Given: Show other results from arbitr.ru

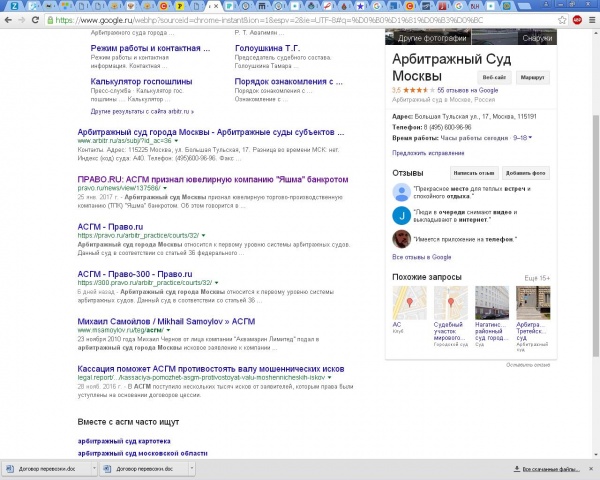Looking at the screenshot, I should [142, 111].
